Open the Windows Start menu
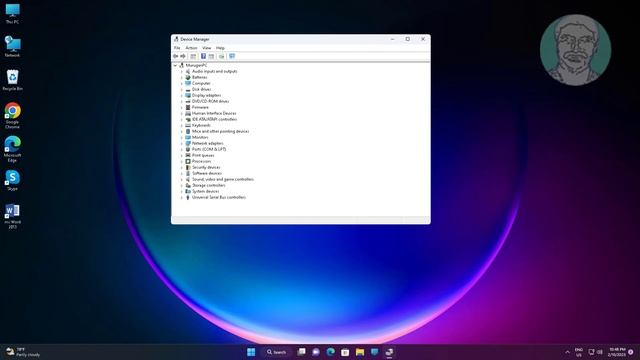Image resolution: width=640 pixels, height=360 pixels. tap(251, 352)
